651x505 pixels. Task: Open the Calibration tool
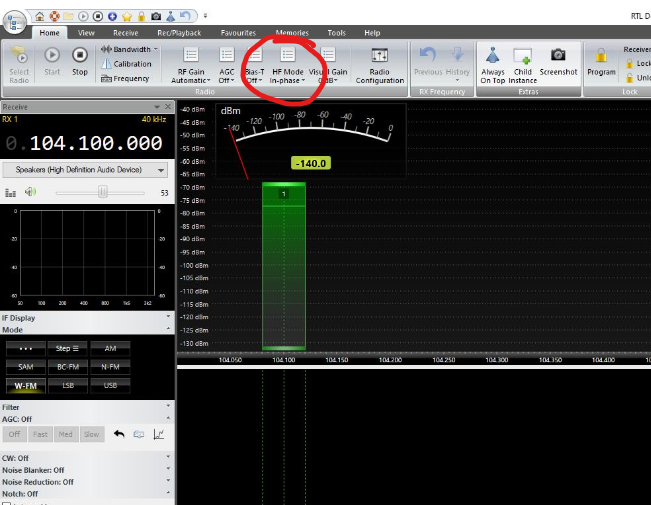pyautogui.click(x=127, y=64)
